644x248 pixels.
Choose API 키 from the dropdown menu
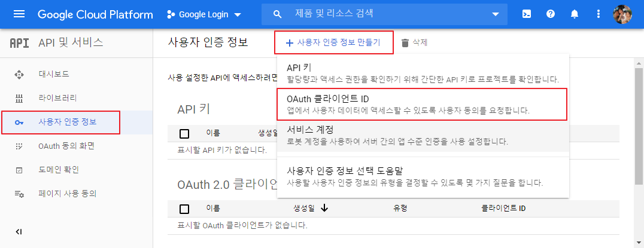point(423,72)
